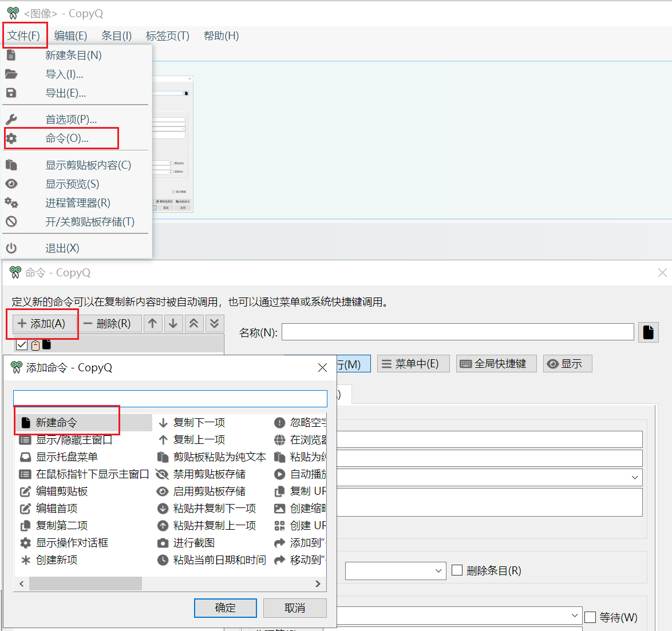Select the 全局快捷键 option
672x631 pixels.
tap(496, 364)
